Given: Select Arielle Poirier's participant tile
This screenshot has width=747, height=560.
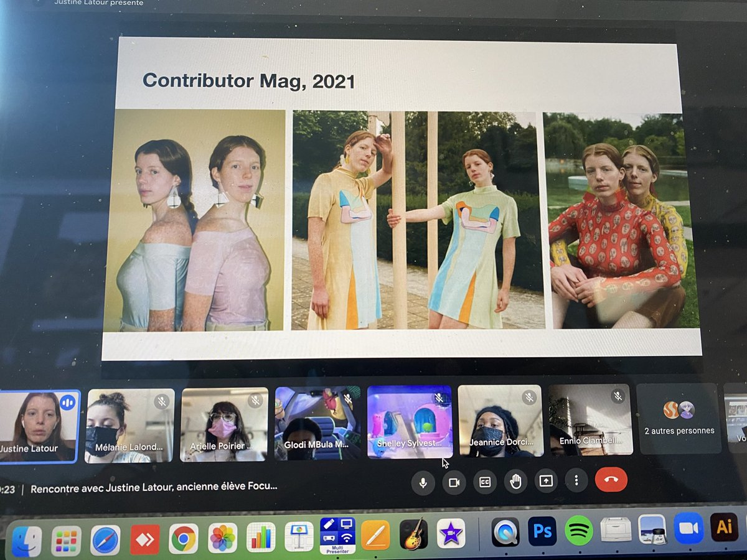Looking at the screenshot, I should pyautogui.click(x=224, y=424).
